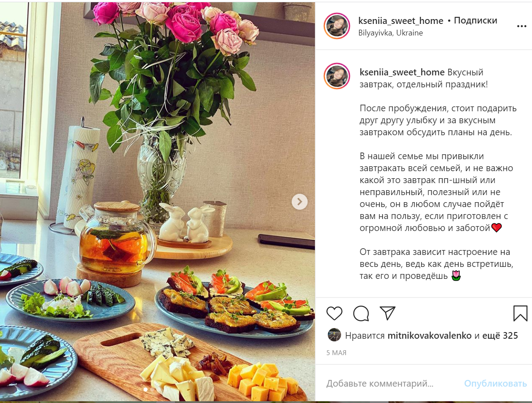Toggle the Подписки following button
This screenshot has width=532, height=403.
tap(475, 21)
